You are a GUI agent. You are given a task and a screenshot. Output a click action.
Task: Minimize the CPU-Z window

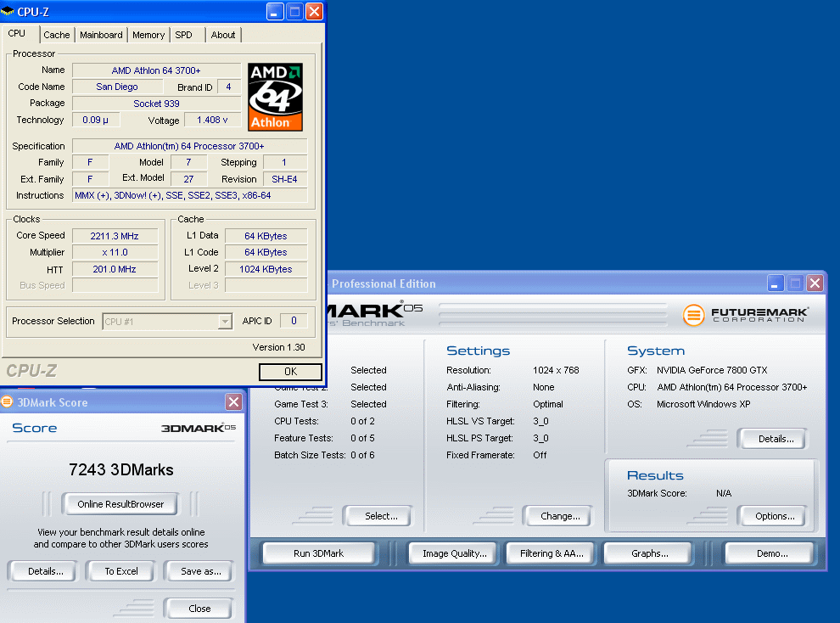coord(275,11)
